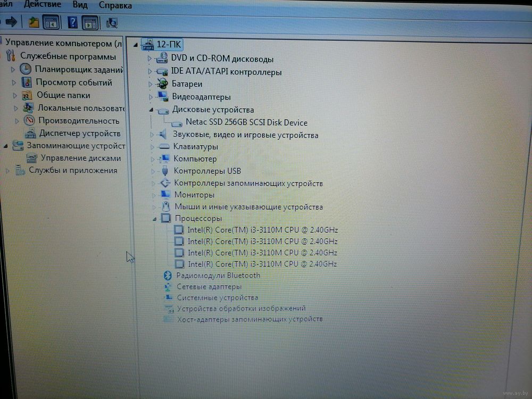Select the Системные устройства category
The height and width of the screenshot is (399, 532).
click(x=218, y=297)
